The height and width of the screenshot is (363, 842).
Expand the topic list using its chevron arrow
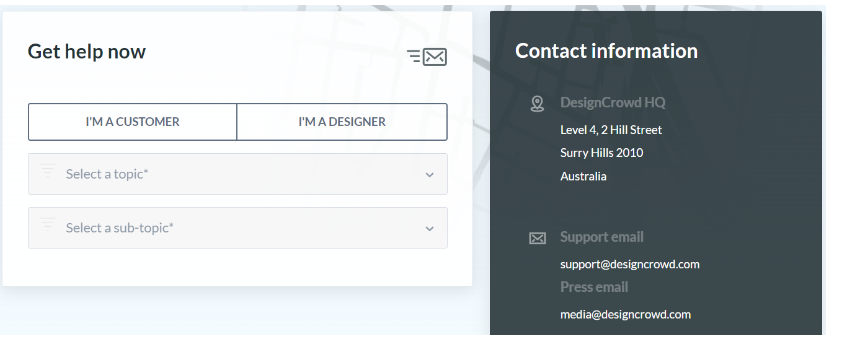[430, 175]
